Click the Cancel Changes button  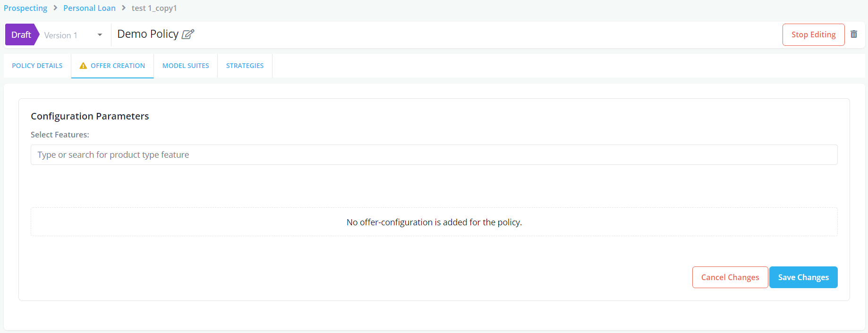point(730,277)
